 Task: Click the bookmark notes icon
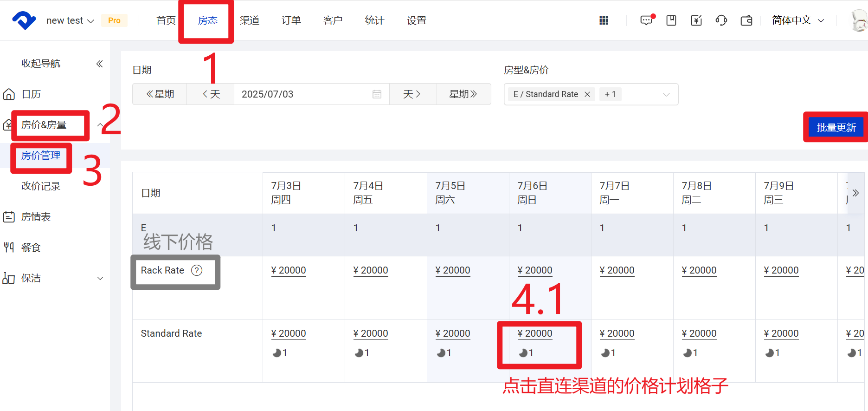click(671, 20)
